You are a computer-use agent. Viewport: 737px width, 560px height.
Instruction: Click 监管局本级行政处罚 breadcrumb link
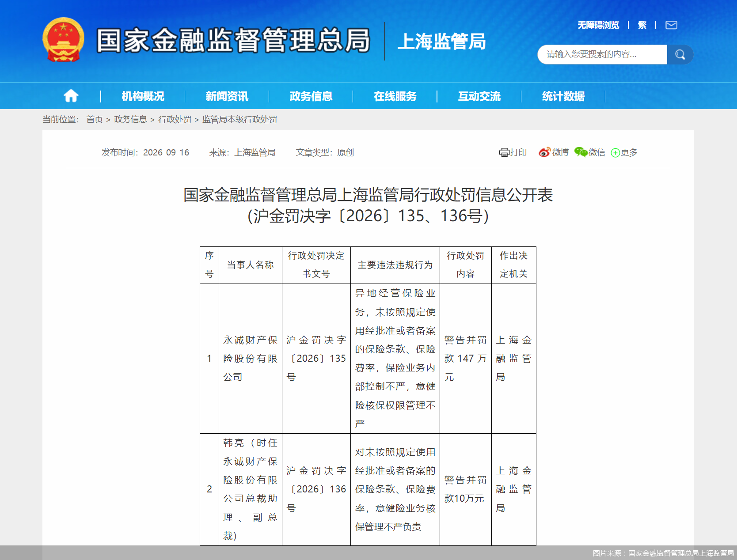[239, 119]
